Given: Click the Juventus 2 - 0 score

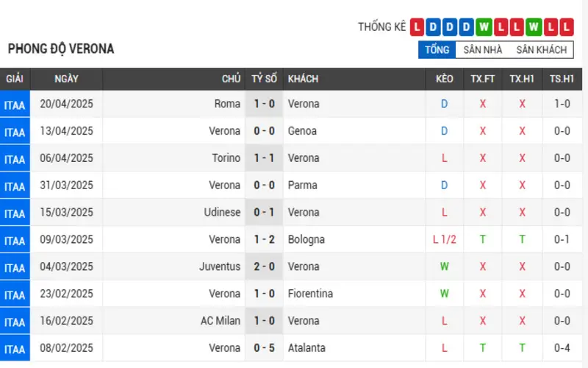Looking at the screenshot, I should coord(264,266).
